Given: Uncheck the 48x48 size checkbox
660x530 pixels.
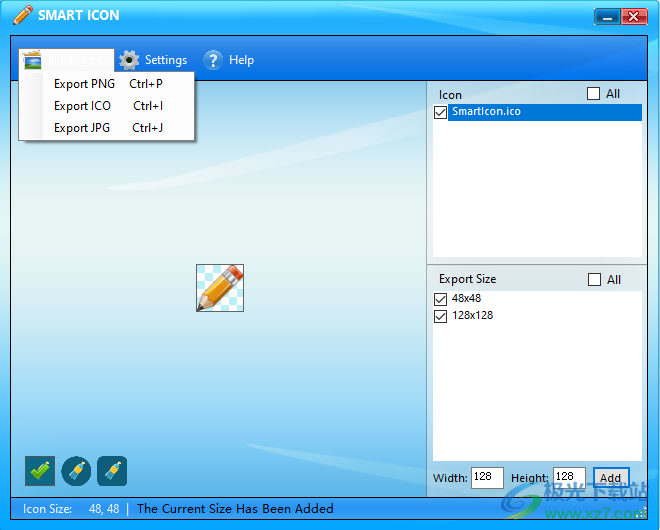Looking at the screenshot, I should (440, 299).
